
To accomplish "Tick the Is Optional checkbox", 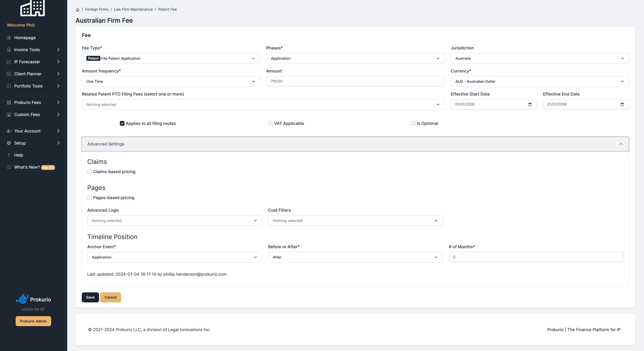I will point(413,123).
